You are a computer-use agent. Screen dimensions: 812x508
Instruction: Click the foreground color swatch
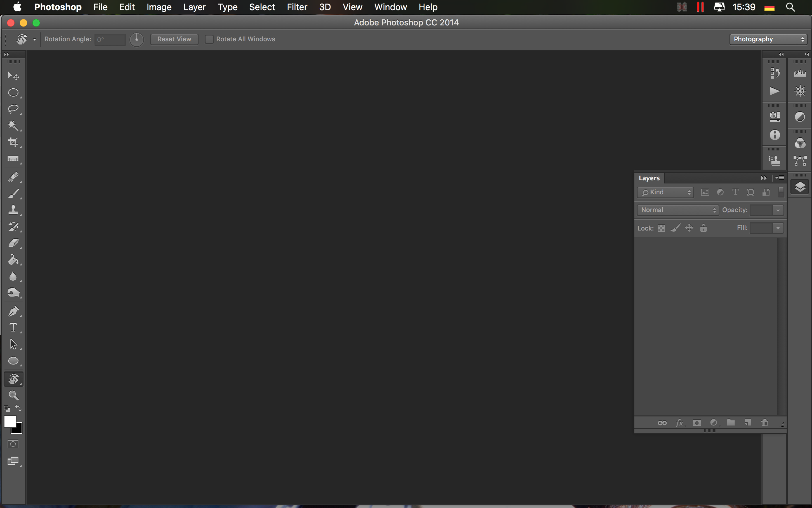[10, 421]
